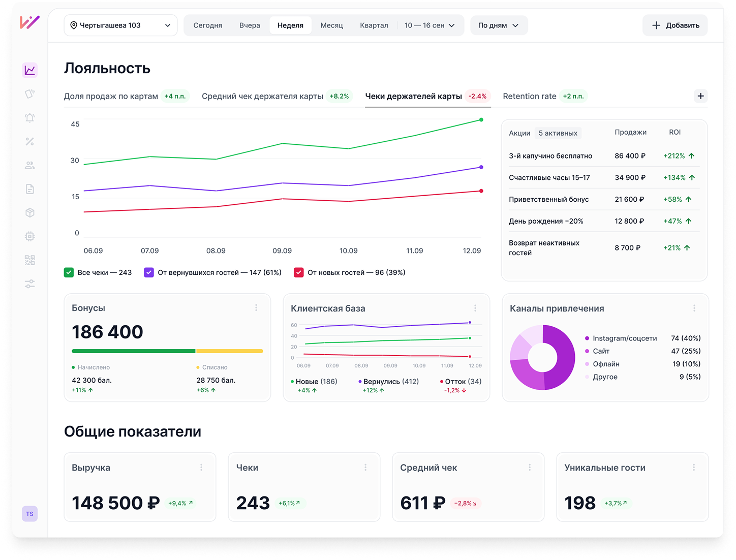Expand the Чертыгашева 103 location dropdown
Image resolution: width=736 pixels, height=560 pixels.
point(120,25)
